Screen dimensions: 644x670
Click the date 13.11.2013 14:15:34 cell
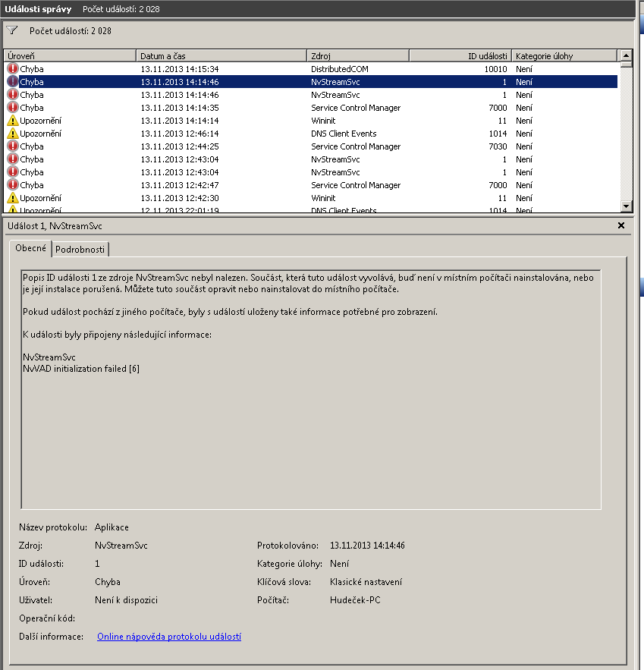180,69
